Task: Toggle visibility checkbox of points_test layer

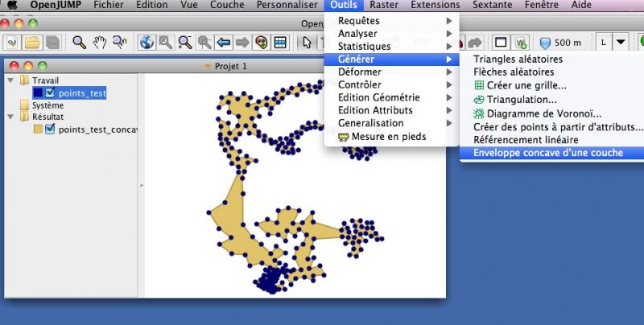Action: click(50, 93)
